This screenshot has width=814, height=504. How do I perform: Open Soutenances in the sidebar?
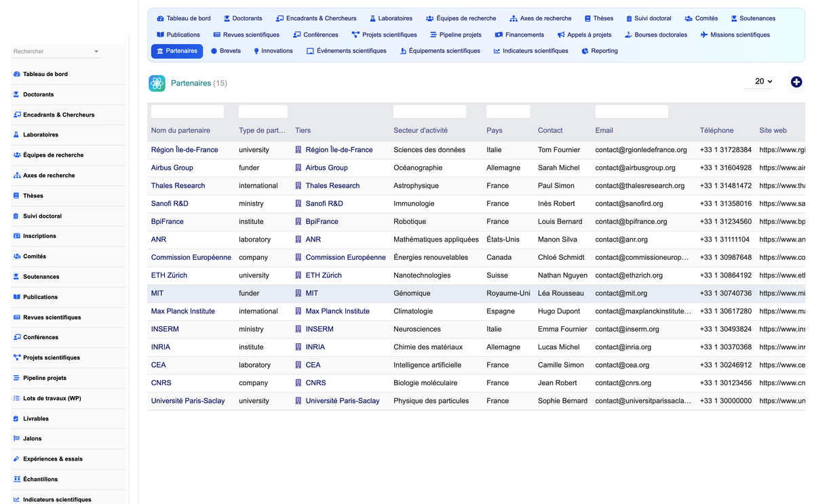click(x=41, y=277)
